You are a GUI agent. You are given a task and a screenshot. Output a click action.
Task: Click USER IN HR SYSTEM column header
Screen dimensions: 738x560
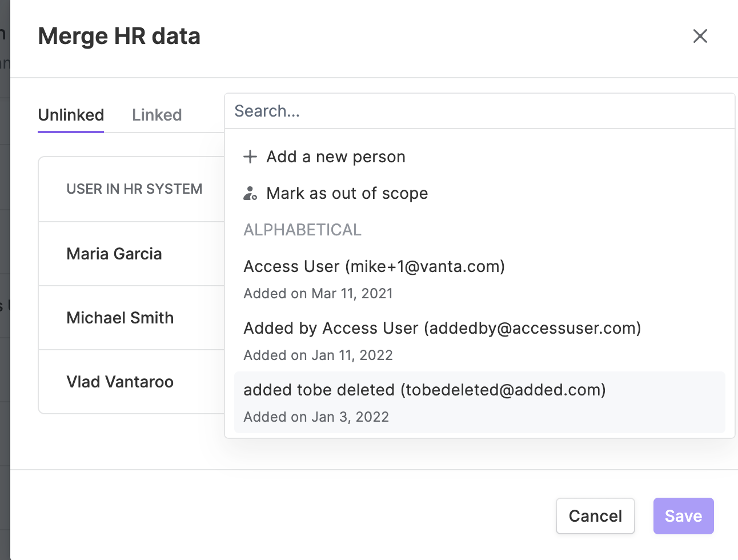click(134, 189)
